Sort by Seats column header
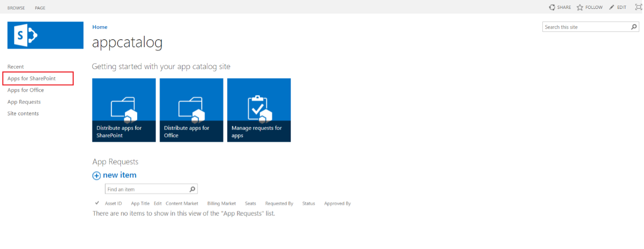Screen dimensions: 644x249 250,203
